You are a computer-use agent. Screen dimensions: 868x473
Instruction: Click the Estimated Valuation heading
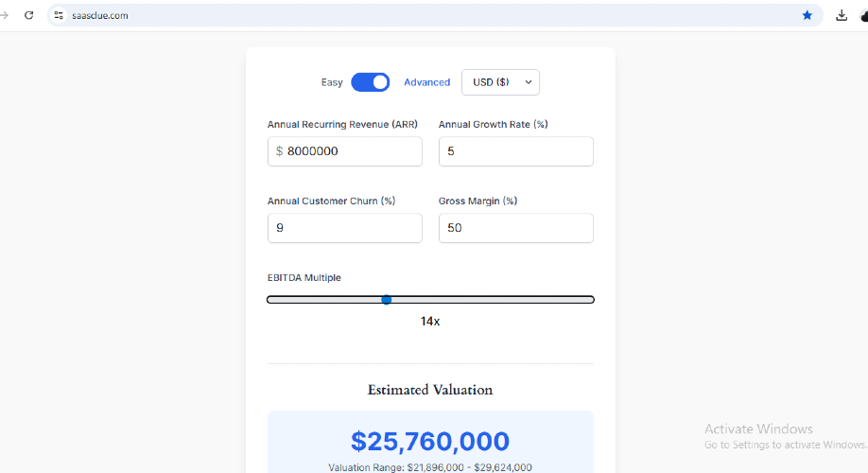[x=430, y=390]
